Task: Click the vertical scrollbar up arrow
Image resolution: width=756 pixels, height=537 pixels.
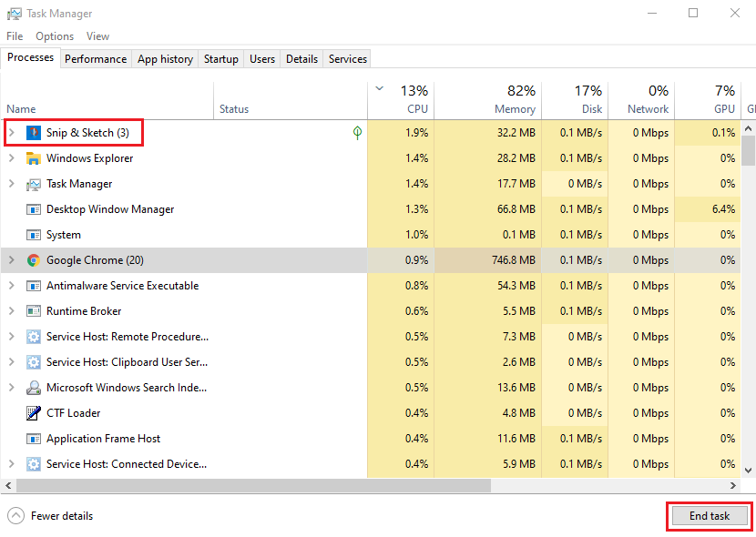Action: tap(748, 128)
